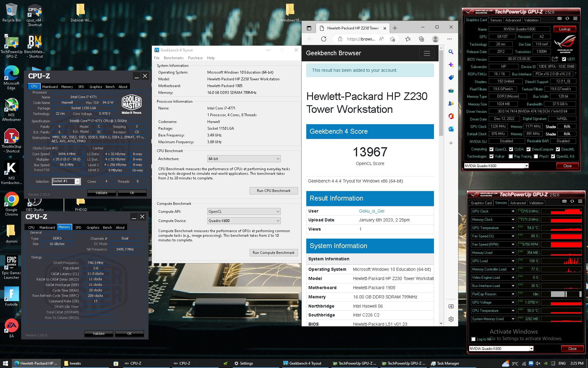Open Architecture 64-bit dropdown in Geekbench
Image resolution: width=588 pixels, height=368 pixels.
coord(244,159)
